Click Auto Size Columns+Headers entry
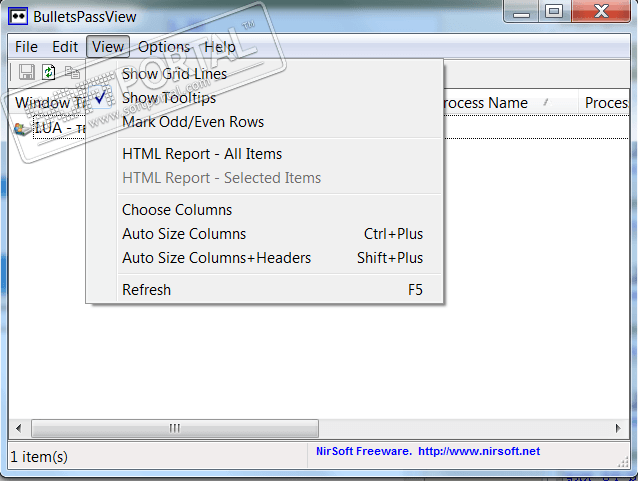This screenshot has height=481, width=638. [x=216, y=258]
